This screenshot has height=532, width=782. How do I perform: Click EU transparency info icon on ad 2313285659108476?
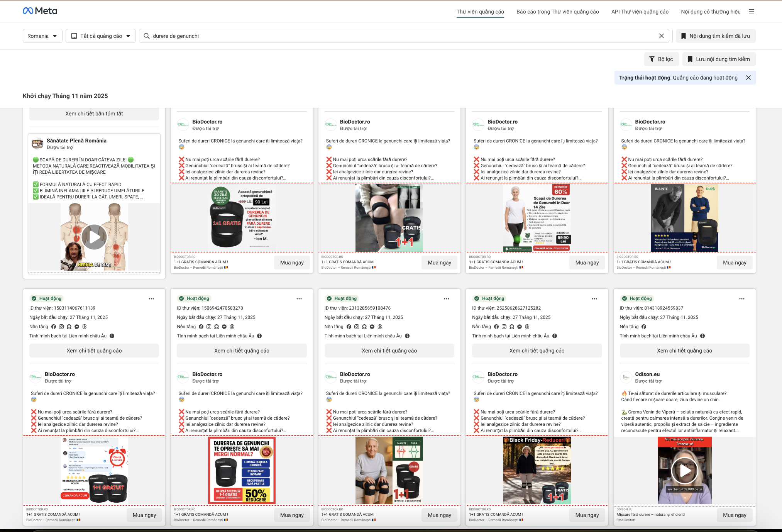click(407, 336)
